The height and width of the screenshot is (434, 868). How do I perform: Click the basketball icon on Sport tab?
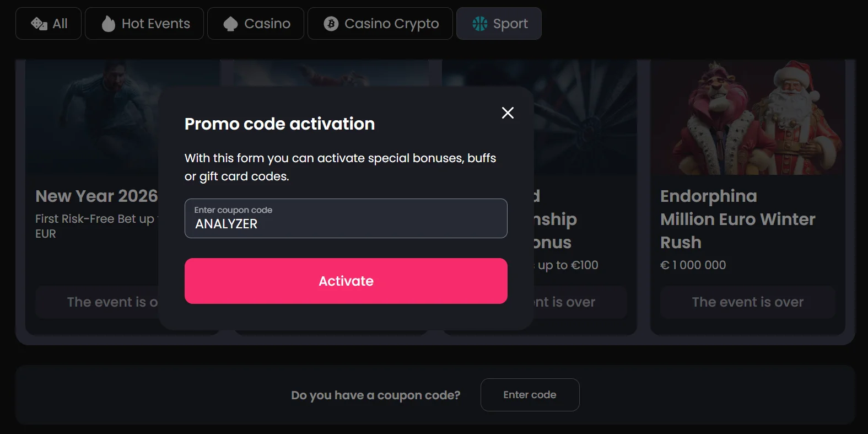480,24
